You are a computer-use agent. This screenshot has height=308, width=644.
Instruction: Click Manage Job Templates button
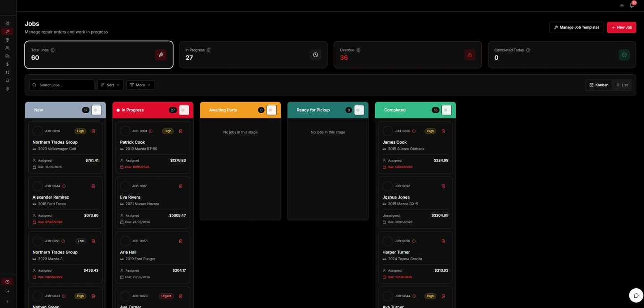click(x=576, y=27)
